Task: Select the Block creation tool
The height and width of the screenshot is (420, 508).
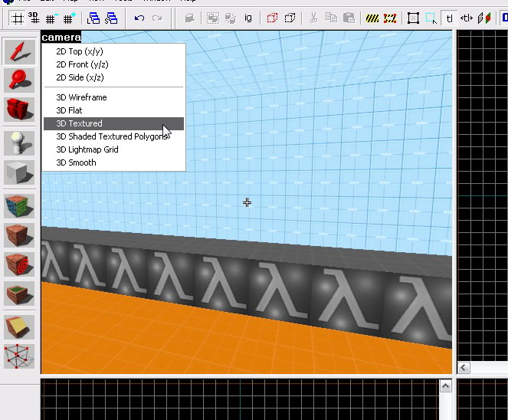Action: pos(19,172)
